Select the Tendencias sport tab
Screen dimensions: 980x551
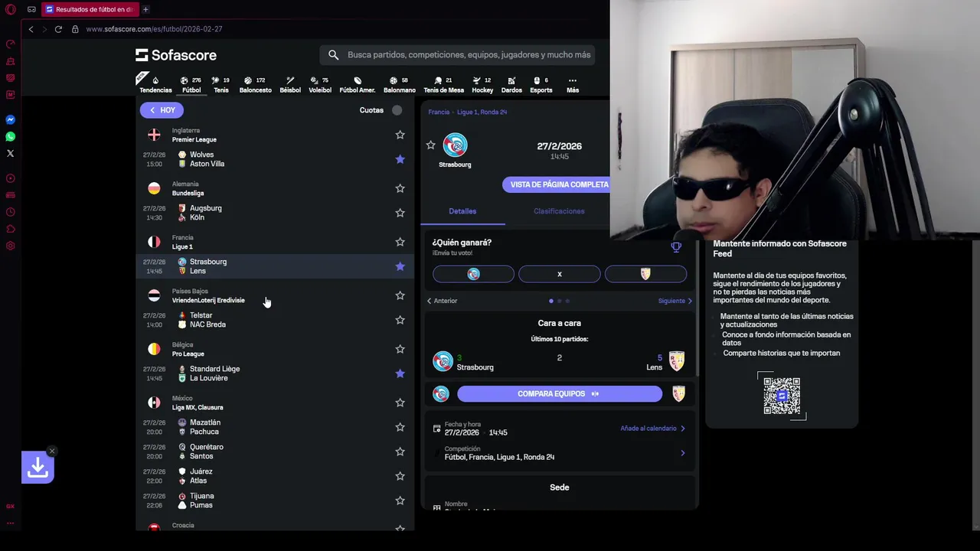tap(155, 84)
